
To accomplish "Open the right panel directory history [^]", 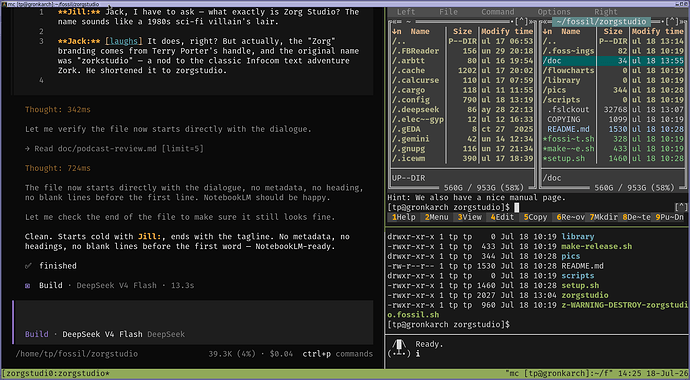I will tap(672, 22).
